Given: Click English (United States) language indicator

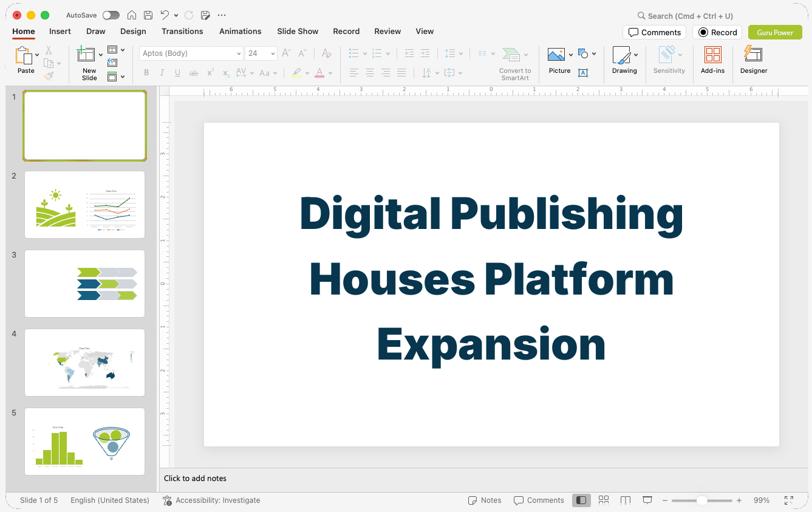Looking at the screenshot, I should point(110,500).
